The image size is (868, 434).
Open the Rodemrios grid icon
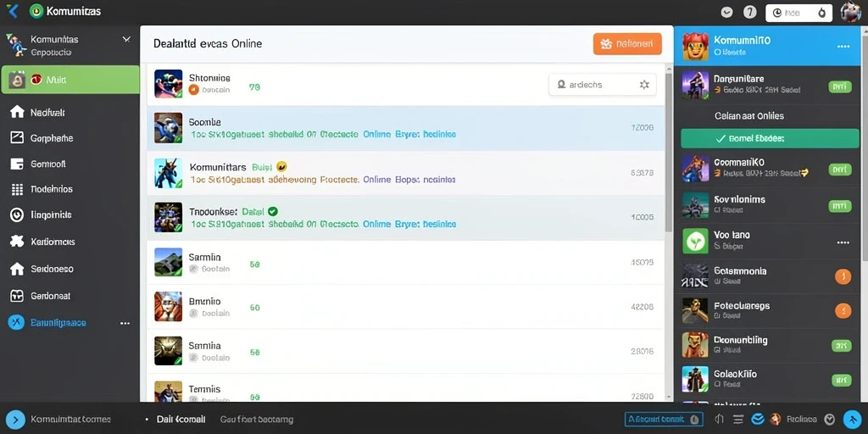[17, 189]
